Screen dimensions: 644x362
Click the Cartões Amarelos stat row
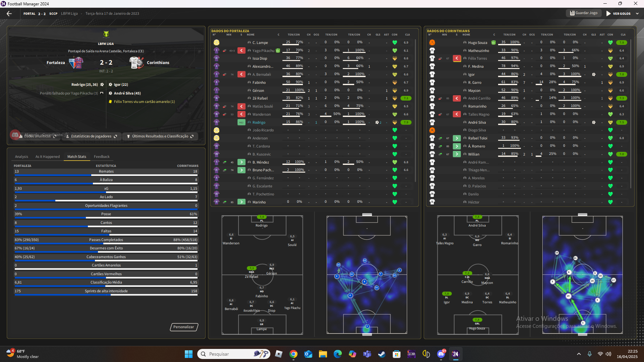[x=106, y=266]
